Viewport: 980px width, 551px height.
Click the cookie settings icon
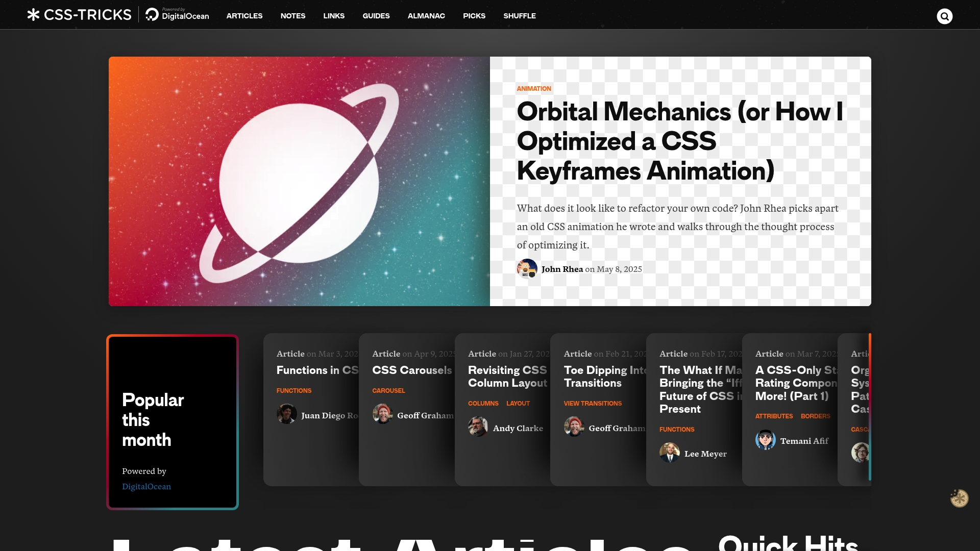[x=959, y=498]
